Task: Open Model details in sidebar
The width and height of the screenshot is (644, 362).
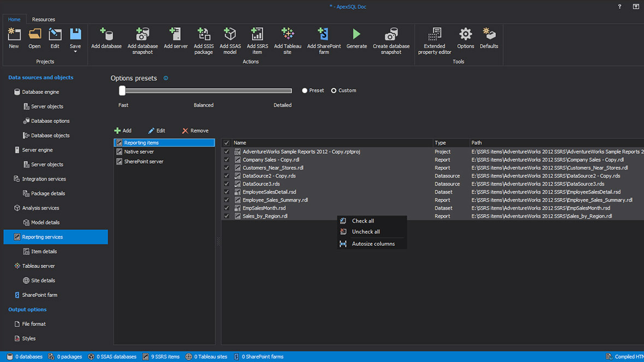Action: coord(45,222)
